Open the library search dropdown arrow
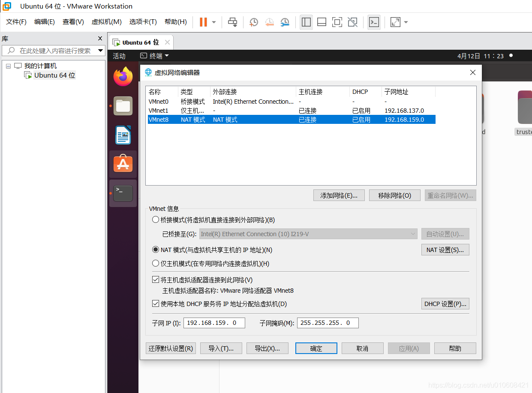The image size is (532, 393). [x=101, y=51]
